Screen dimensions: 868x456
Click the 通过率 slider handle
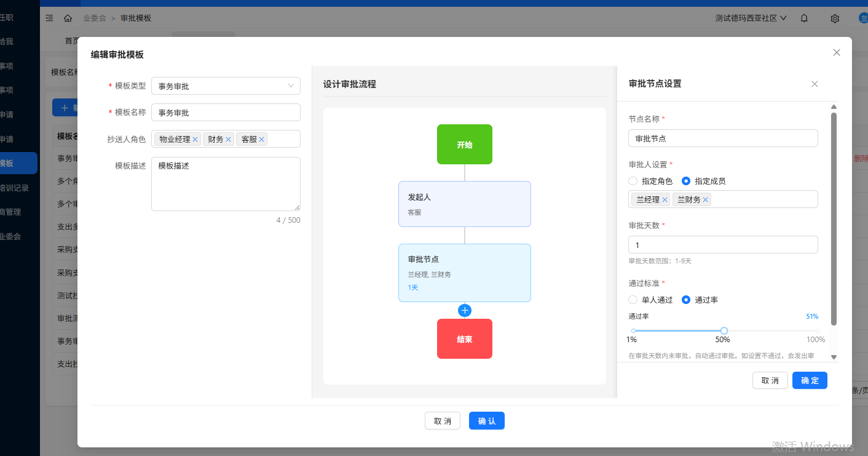click(x=724, y=331)
